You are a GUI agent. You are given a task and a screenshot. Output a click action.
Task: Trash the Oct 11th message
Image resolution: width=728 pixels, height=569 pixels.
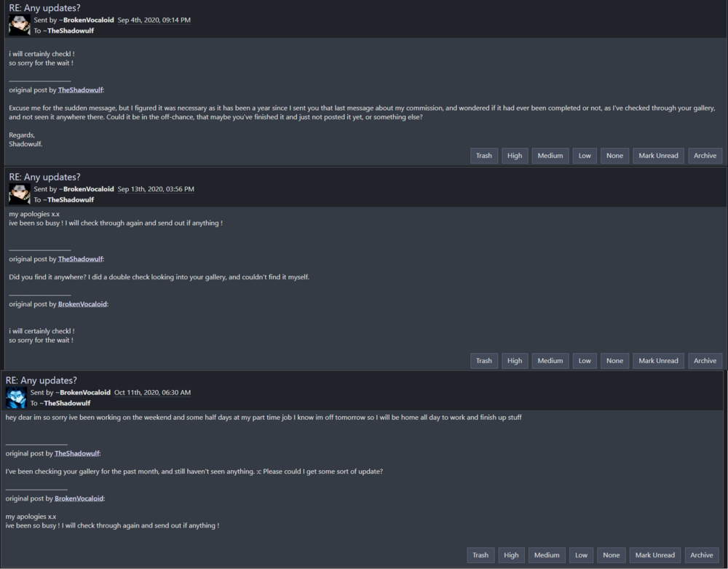click(x=480, y=555)
